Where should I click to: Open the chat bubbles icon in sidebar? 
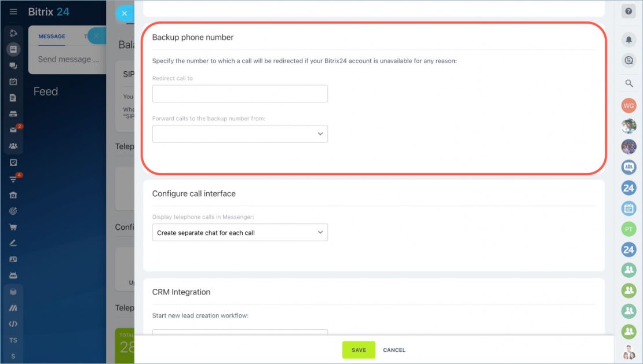(x=13, y=65)
